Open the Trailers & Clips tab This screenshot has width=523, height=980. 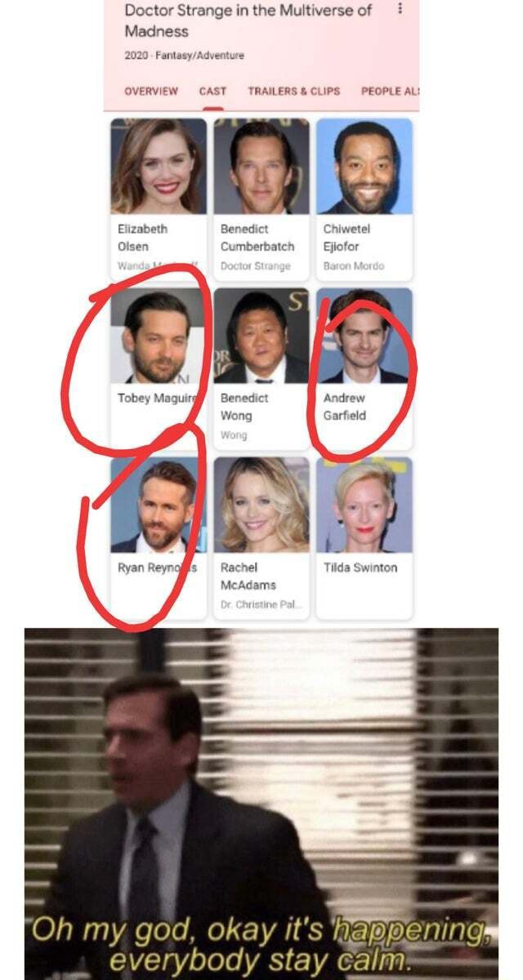(293, 91)
